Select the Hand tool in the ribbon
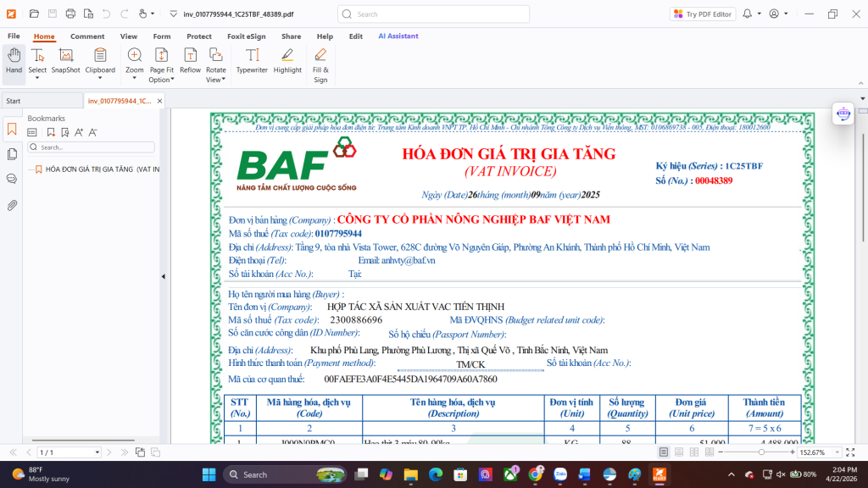The height and width of the screenshot is (488, 868). 14,61
